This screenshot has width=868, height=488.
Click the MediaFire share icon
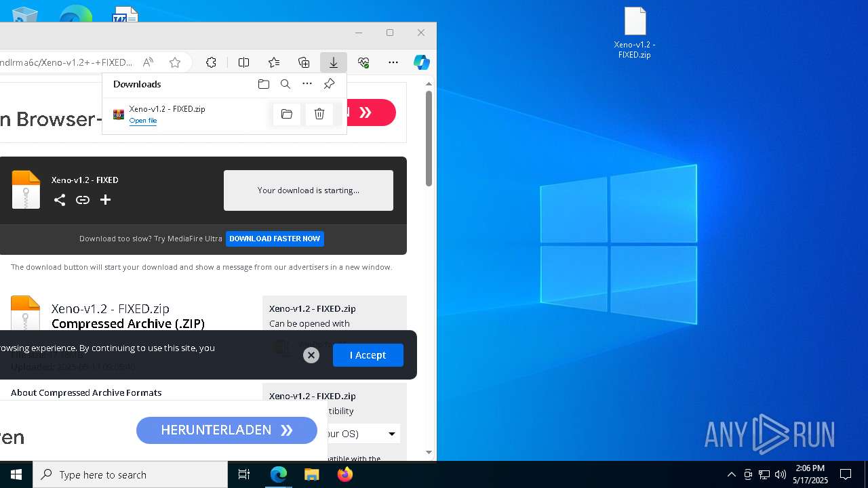[x=60, y=200]
